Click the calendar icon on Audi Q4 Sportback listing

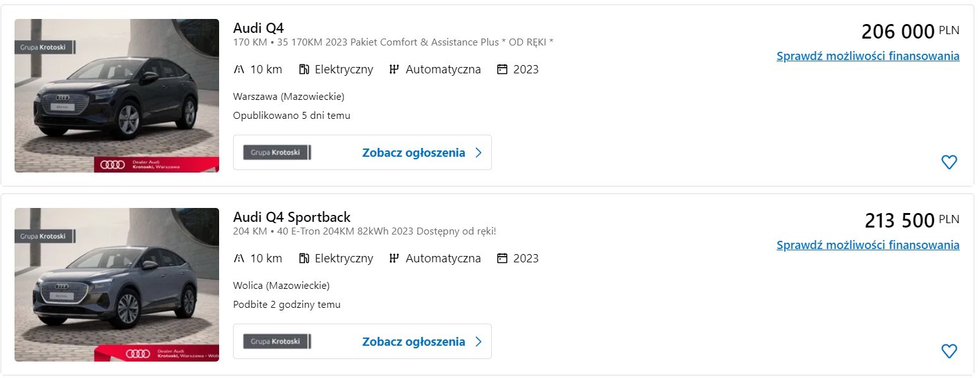pos(502,258)
